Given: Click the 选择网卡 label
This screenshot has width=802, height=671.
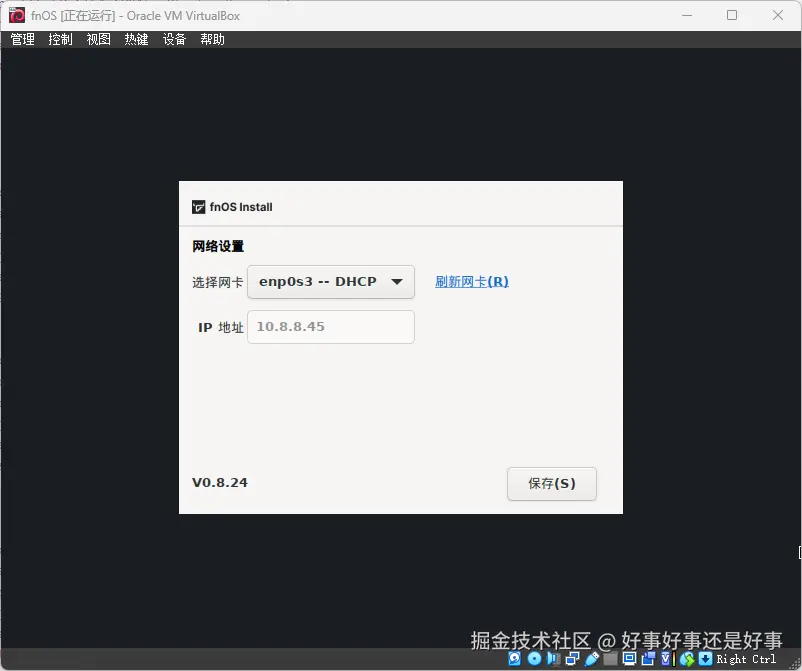Looking at the screenshot, I should (217, 282).
